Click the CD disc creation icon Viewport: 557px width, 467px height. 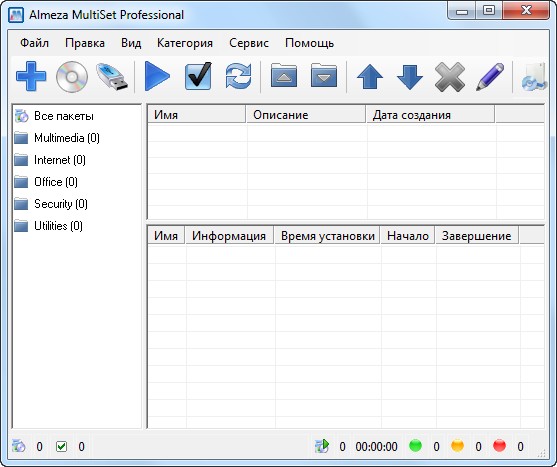[x=72, y=77]
